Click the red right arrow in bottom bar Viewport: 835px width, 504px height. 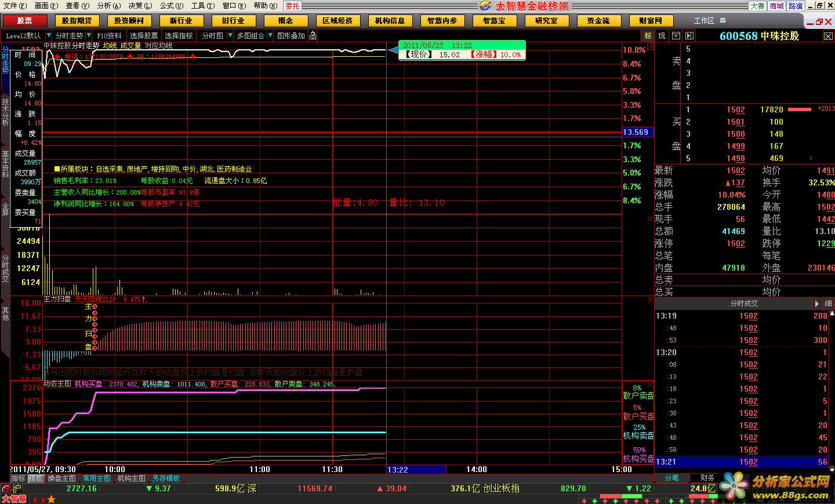[x=42, y=499]
